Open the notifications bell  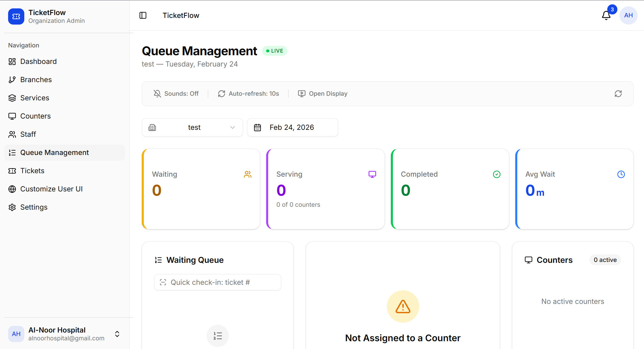click(606, 15)
